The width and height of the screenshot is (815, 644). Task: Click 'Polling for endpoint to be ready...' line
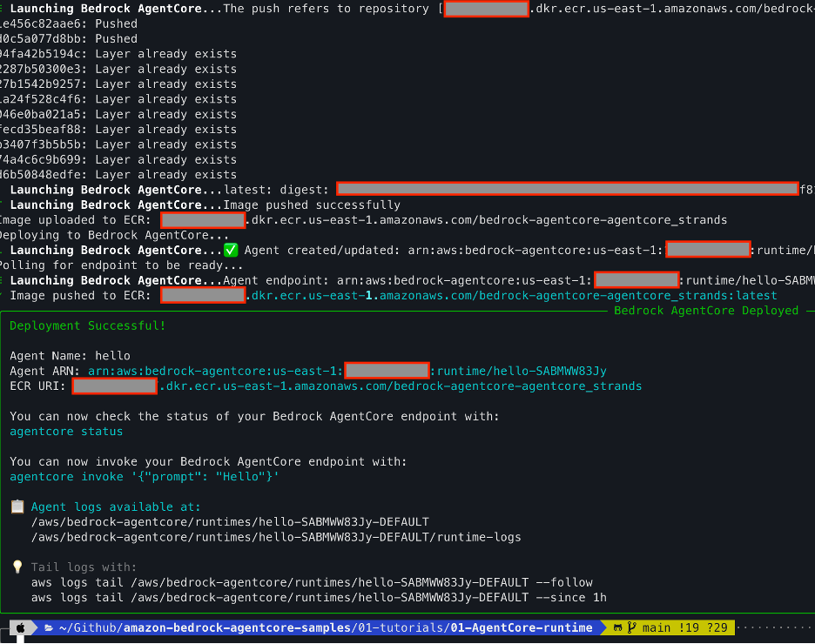[x=121, y=265]
